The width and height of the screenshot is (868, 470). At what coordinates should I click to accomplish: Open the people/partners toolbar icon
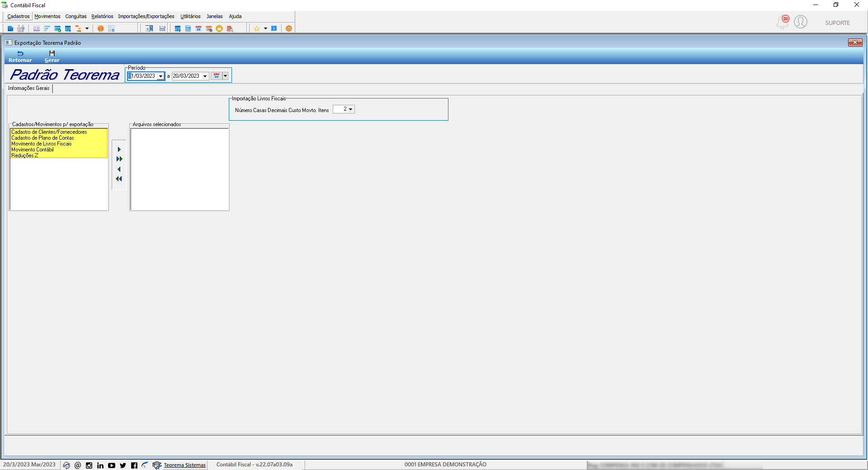[x=21, y=28]
